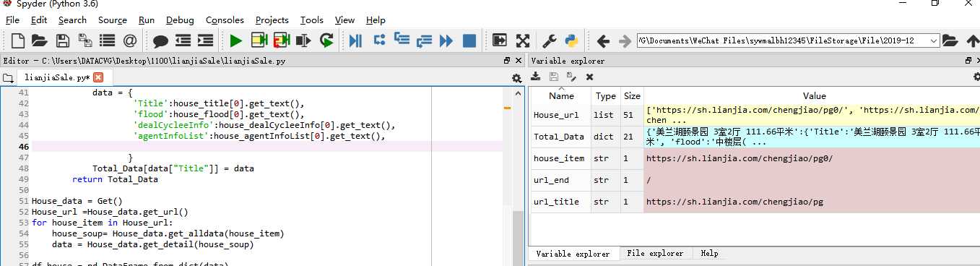
Task: Open Preferences via the wrench icon
Action: click(x=549, y=40)
